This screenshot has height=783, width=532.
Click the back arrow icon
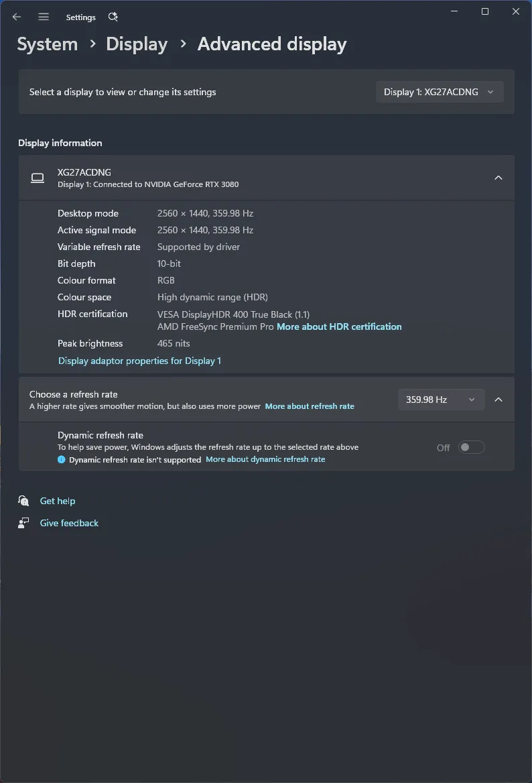(x=17, y=17)
